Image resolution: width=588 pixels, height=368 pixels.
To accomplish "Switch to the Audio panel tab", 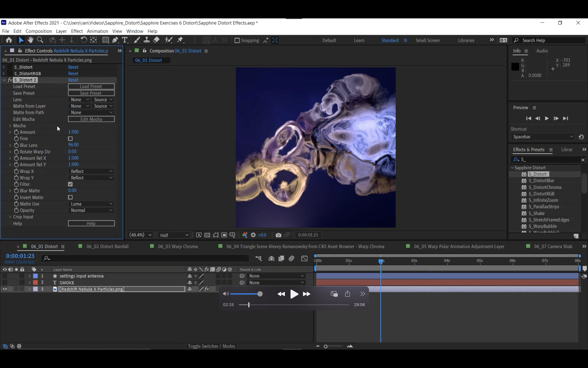I will click(x=542, y=51).
